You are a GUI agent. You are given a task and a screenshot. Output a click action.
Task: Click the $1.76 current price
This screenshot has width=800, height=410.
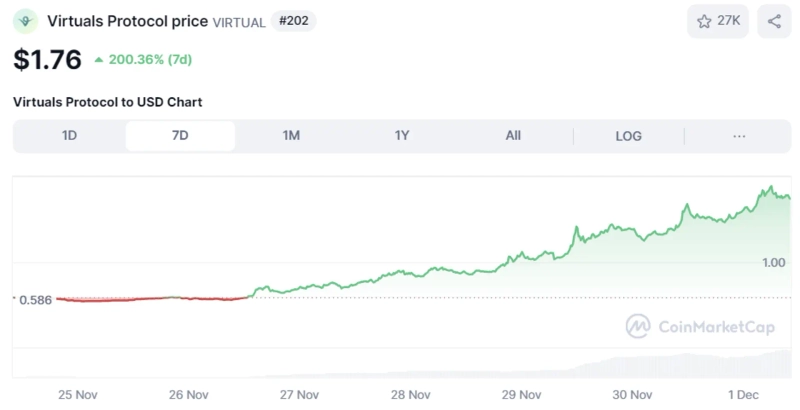[47, 60]
